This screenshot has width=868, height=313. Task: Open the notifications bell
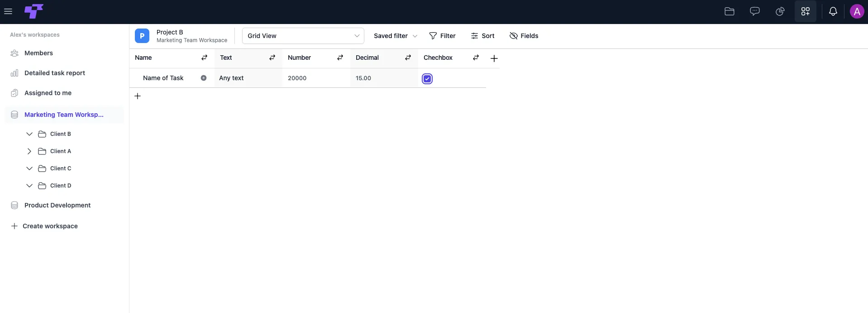pos(833,12)
